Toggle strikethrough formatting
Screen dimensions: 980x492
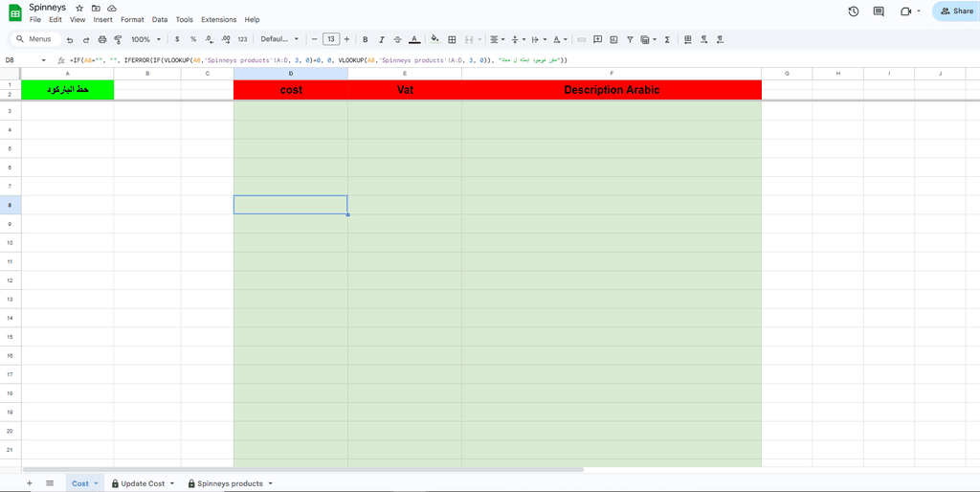click(397, 39)
